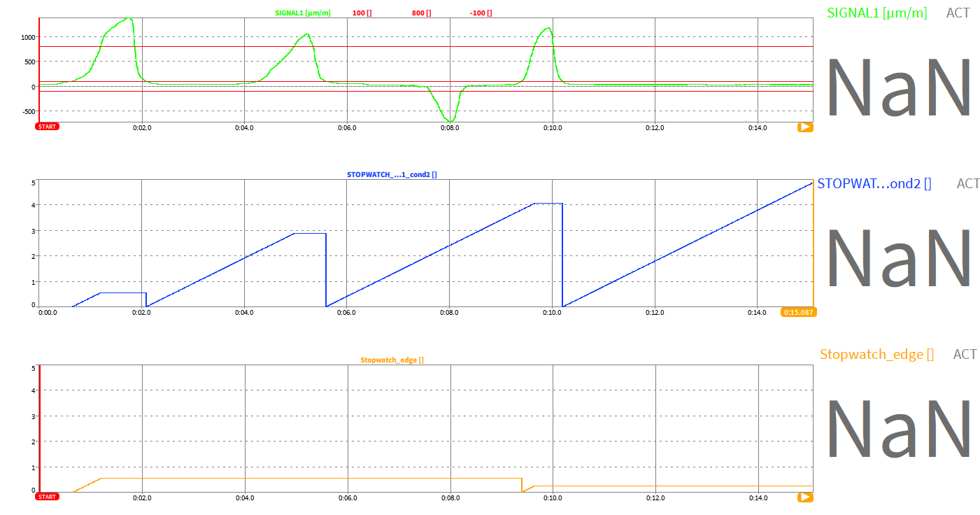Screen dimensions: 980x515
Task: Click the orange play arrow on SIGNAL1 graph
Action: coord(805,127)
